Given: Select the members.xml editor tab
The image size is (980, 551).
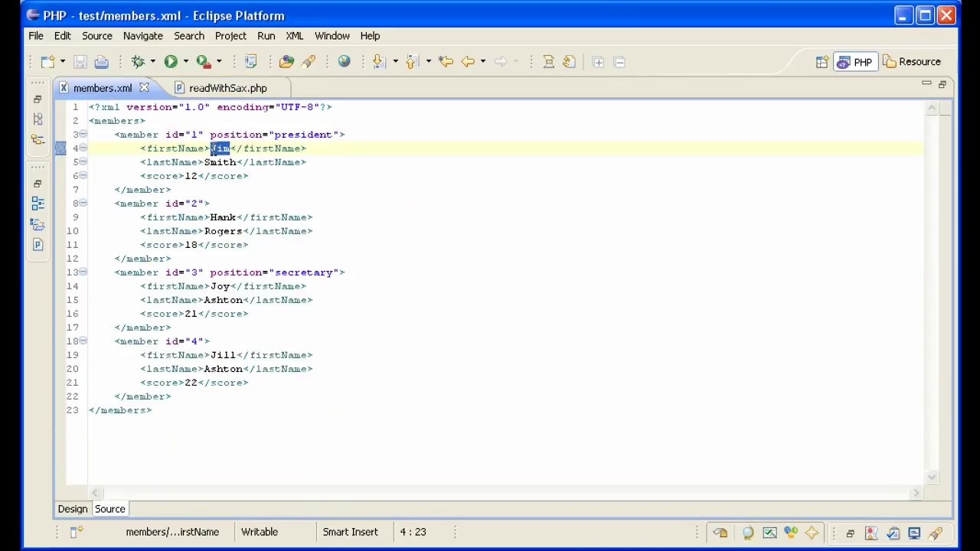Looking at the screenshot, I should [x=103, y=88].
